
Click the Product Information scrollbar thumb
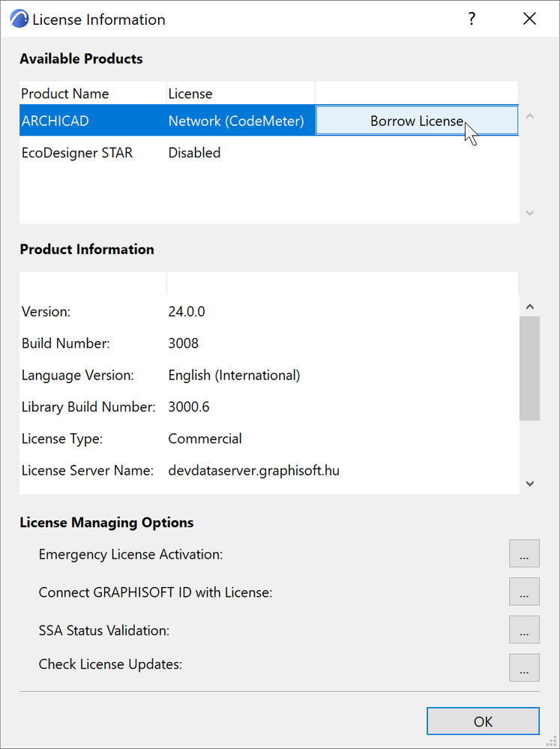tap(530, 367)
